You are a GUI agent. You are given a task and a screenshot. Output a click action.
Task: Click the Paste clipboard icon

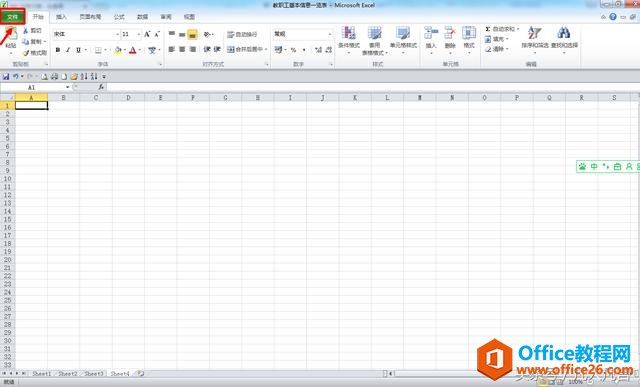[11, 35]
